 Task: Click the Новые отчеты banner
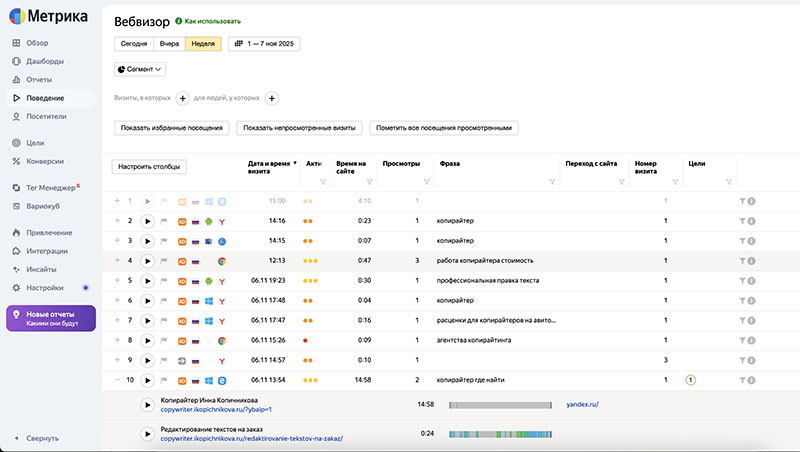pos(51,318)
